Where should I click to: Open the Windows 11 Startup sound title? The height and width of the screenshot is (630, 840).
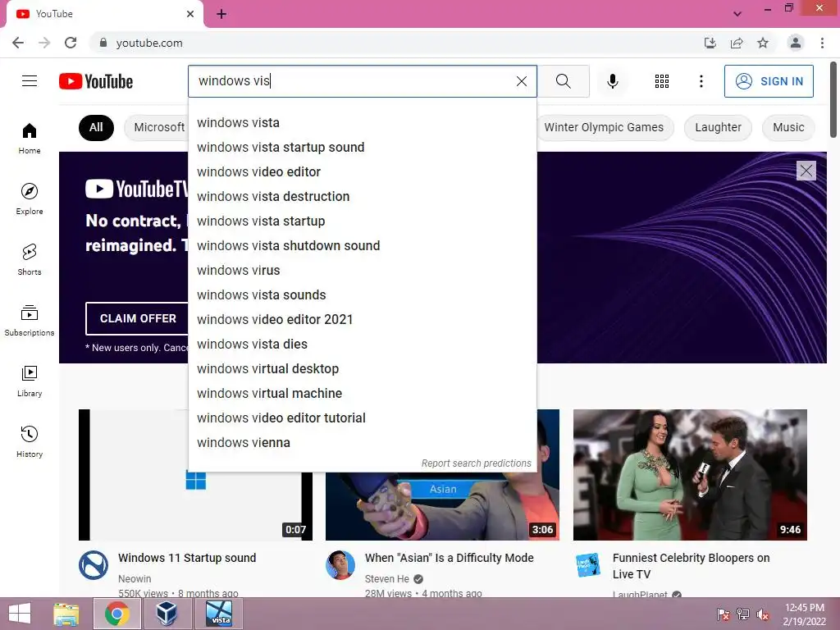coord(187,558)
